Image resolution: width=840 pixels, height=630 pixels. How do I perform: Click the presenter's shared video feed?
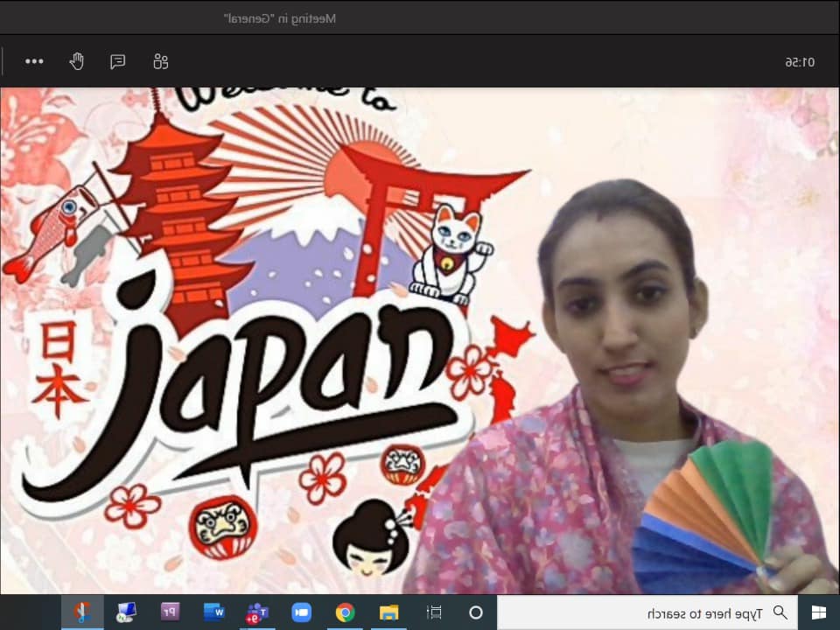[x=419, y=340]
